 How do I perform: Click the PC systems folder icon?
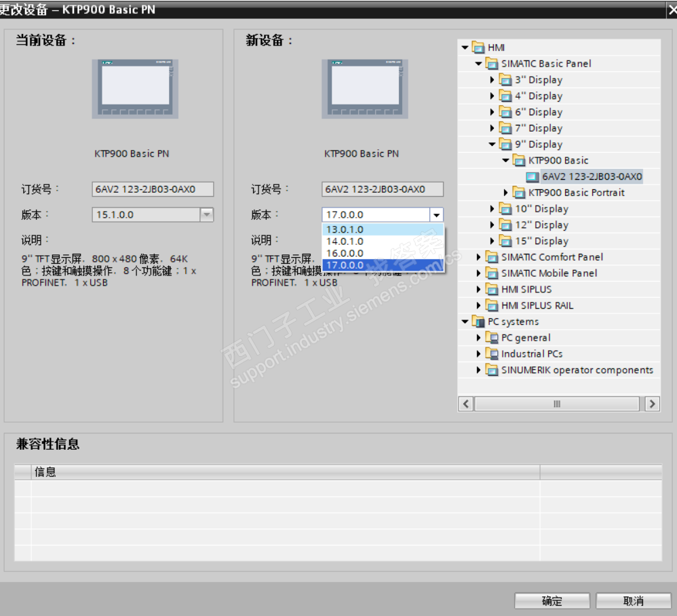[478, 322]
